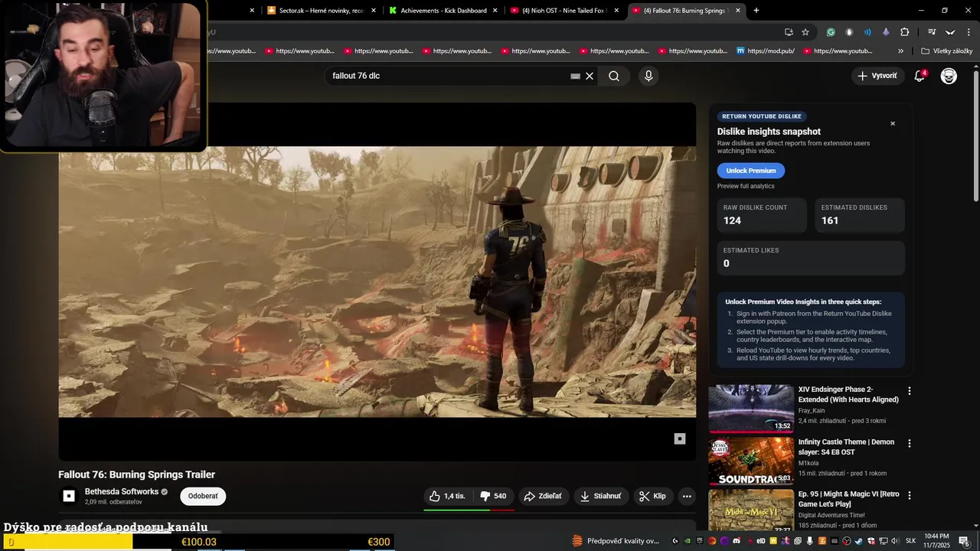
Task: Click the Vytvoriť create button
Action: click(x=877, y=76)
